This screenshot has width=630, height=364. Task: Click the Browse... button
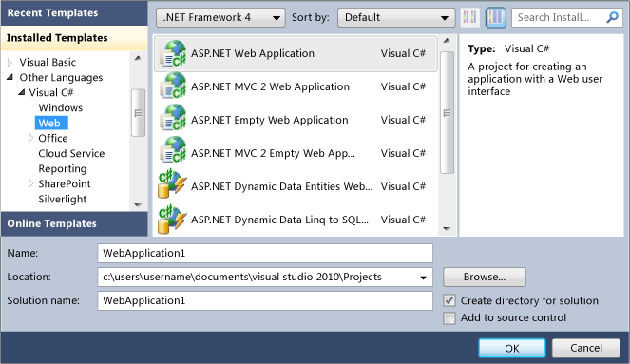click(485, 277)
